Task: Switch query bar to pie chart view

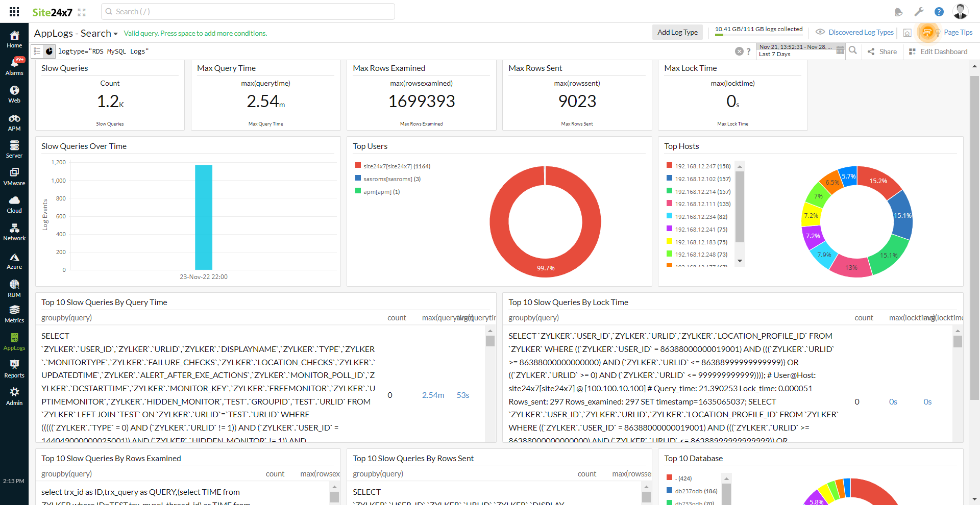Action: pos(50,51)
